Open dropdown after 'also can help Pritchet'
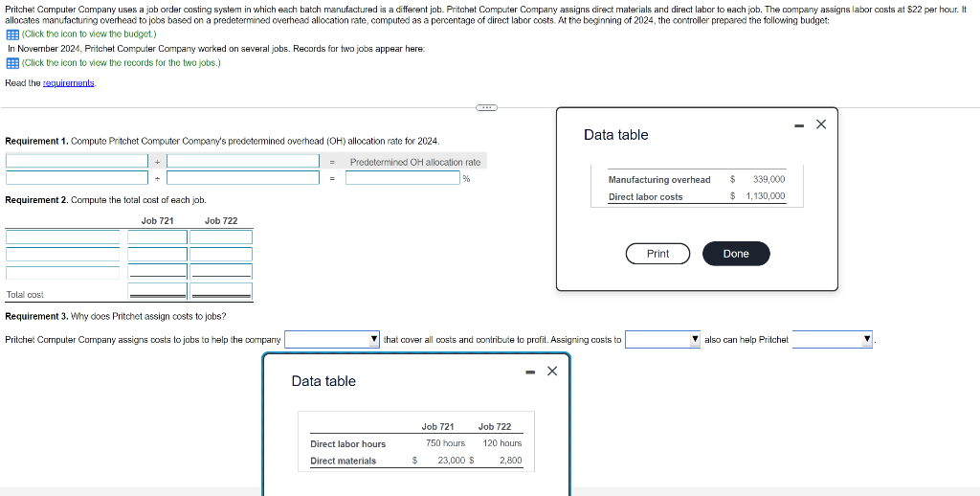 (x=832, y=340)
